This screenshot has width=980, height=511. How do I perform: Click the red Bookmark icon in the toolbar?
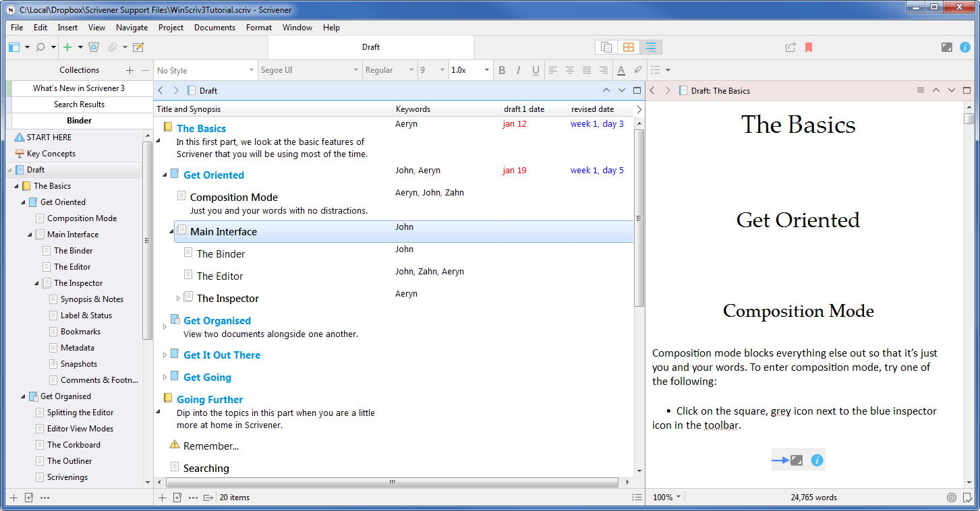(808, 47)
